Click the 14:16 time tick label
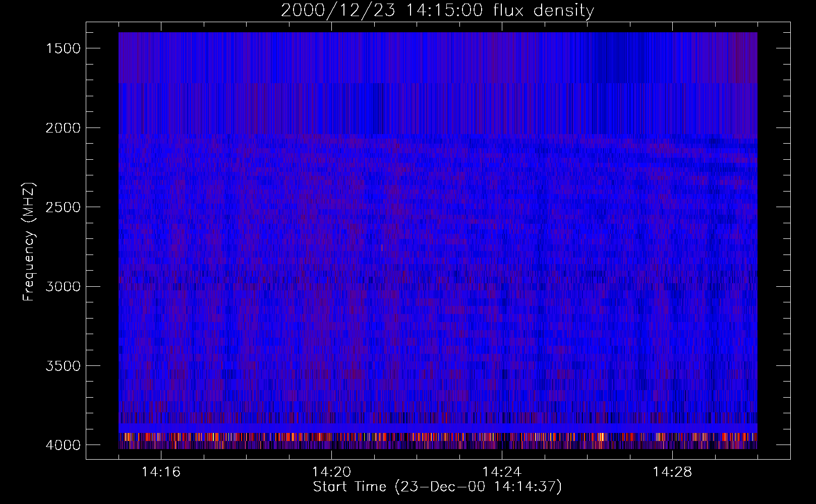 click(x=161, y=472)
